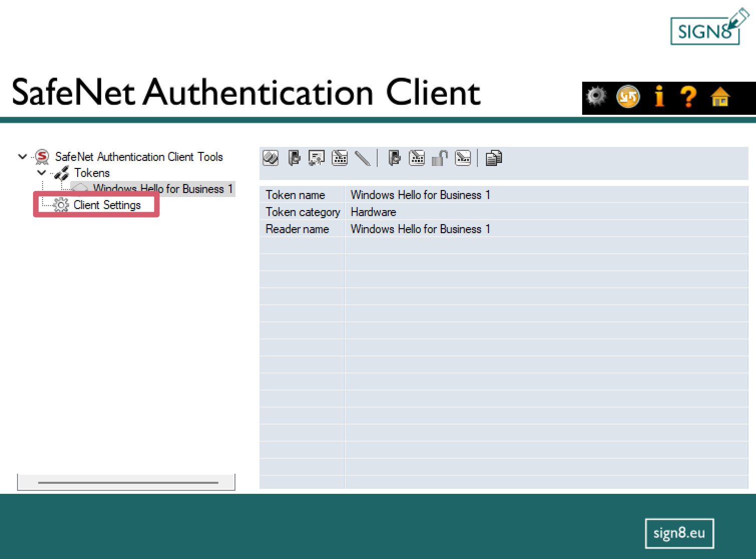Collapse the Tokens tree node

click(x=42, y=172)
